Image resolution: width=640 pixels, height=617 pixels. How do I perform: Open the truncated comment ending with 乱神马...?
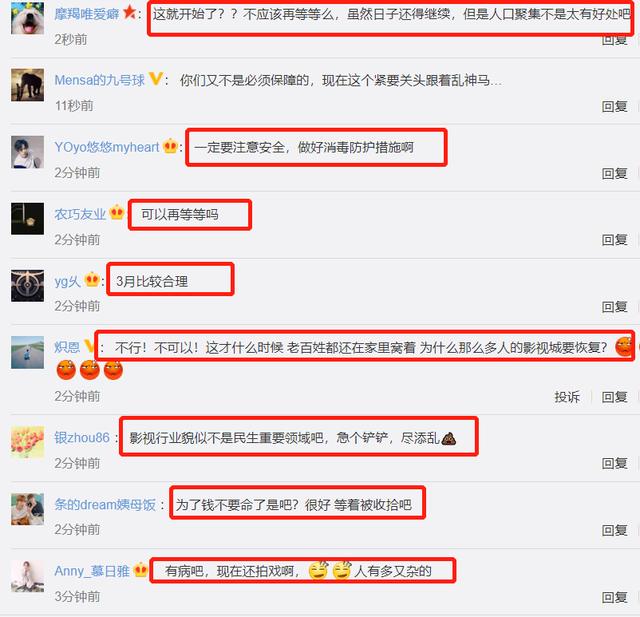[341, 80]
